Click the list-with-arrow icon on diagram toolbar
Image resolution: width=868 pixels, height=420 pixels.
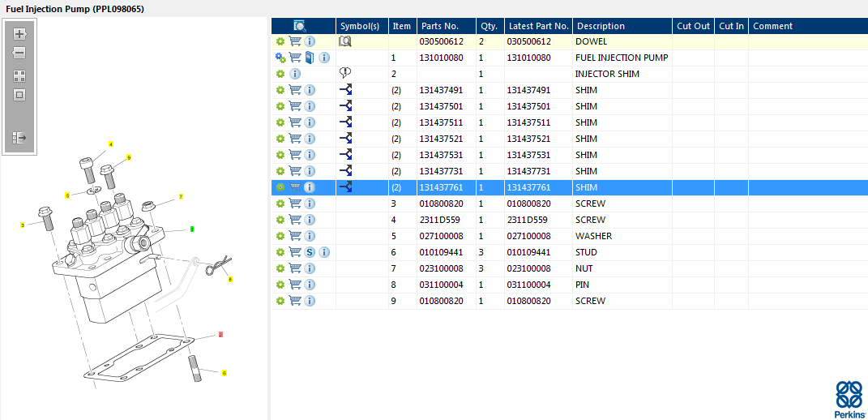pos(19,137)
